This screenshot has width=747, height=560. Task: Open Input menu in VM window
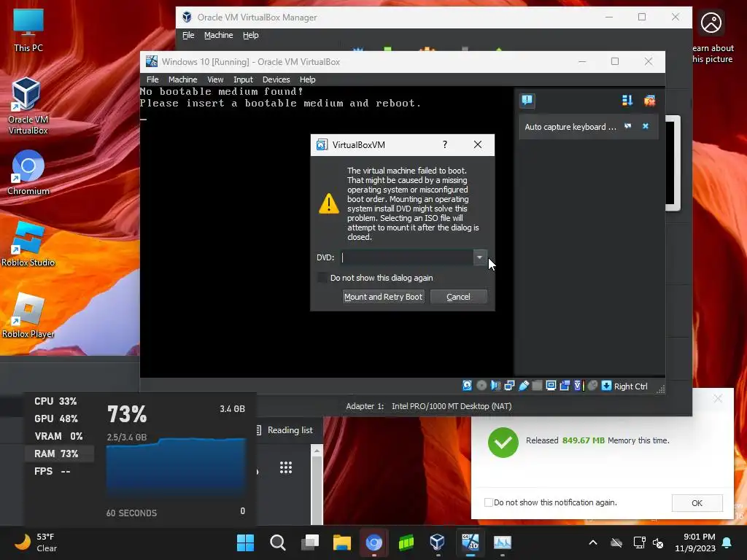tap(243, 79)
